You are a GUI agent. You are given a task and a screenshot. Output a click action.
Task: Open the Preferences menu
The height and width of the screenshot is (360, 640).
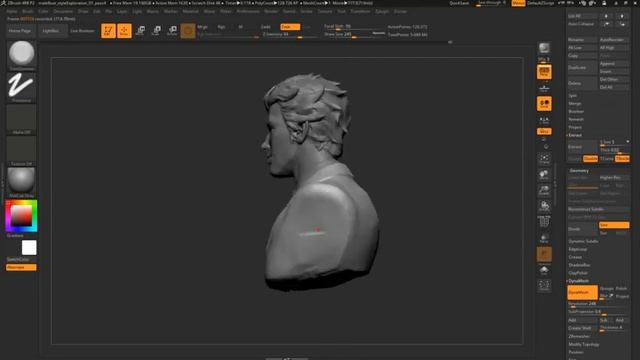tap(248, 11)
